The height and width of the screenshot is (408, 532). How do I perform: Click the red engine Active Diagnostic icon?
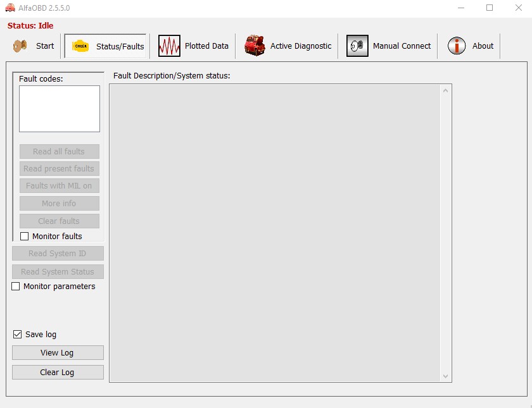tap(255, 46)
